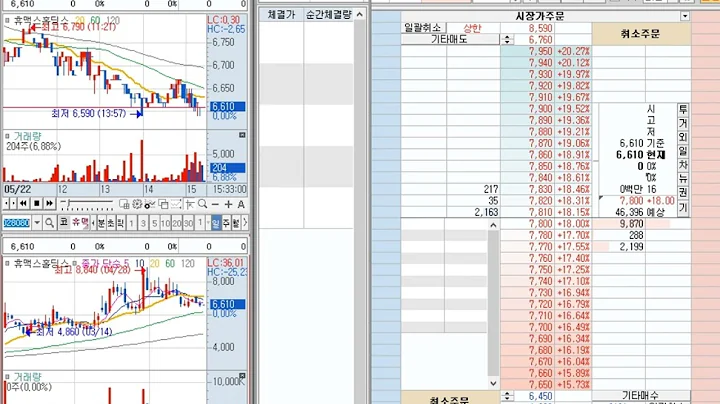The width and height of the screenshot is (720, 404).
Task: Click the left arrow beside period buttons
Action: pos(93,223)
